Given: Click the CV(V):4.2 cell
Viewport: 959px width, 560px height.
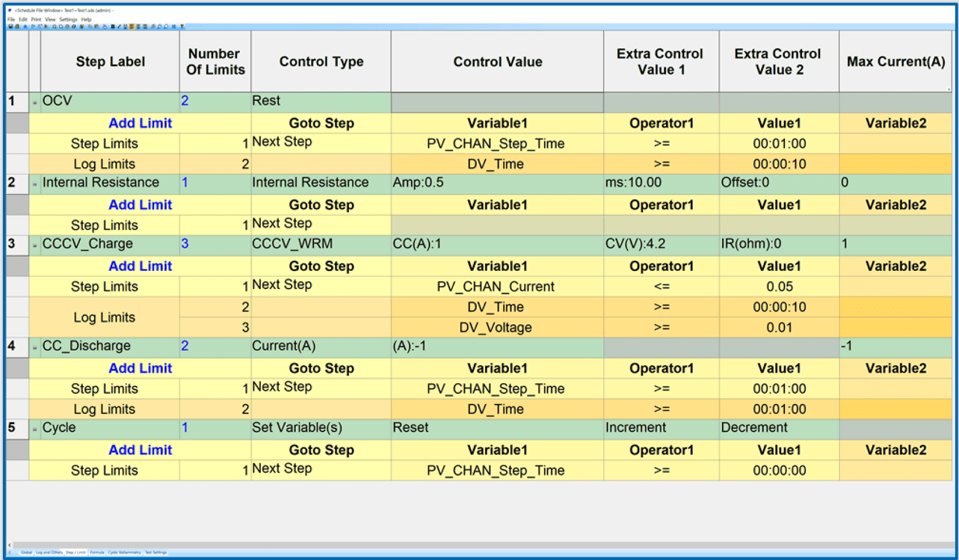Looking at the screenshot, I should point(661,245).
